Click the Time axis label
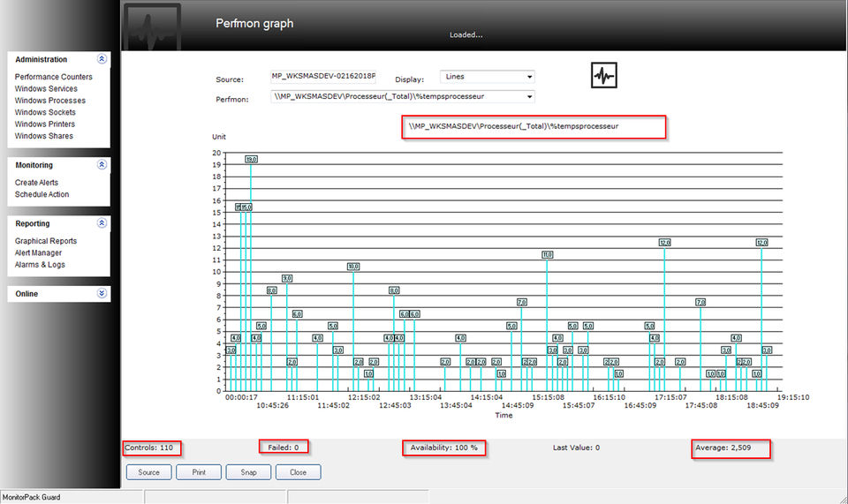The width and height of the screenshot is (848, 504). [503, 416]
